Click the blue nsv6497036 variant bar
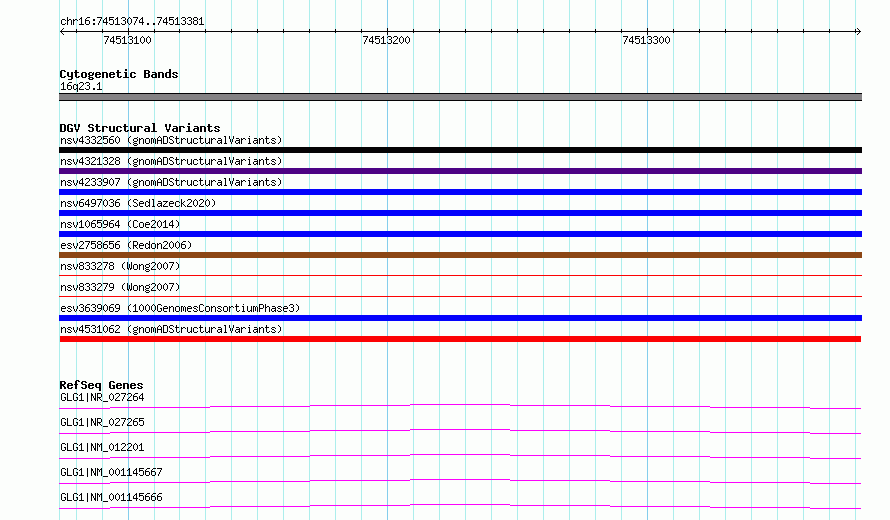890x520 pixels. click(x=460, y=213)
